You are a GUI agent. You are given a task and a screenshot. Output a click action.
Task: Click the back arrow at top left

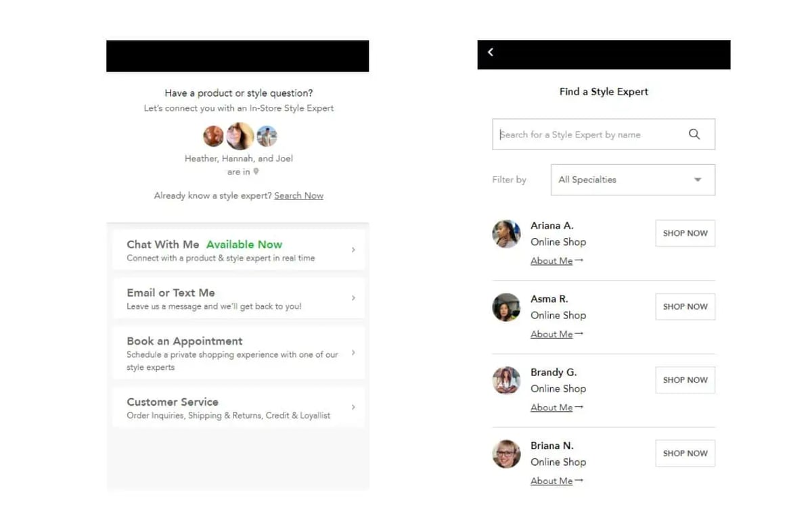click(490, 52)
